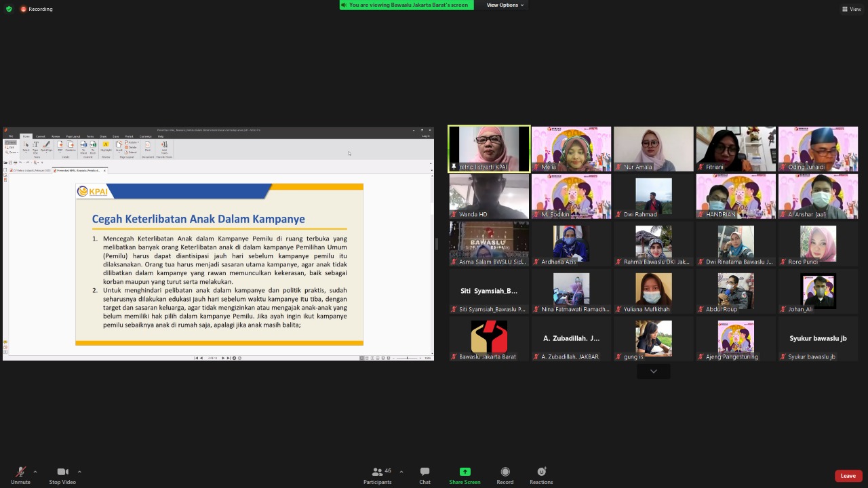
Task: Show more participants with the down chevron
Action: (x=654, y=371)
